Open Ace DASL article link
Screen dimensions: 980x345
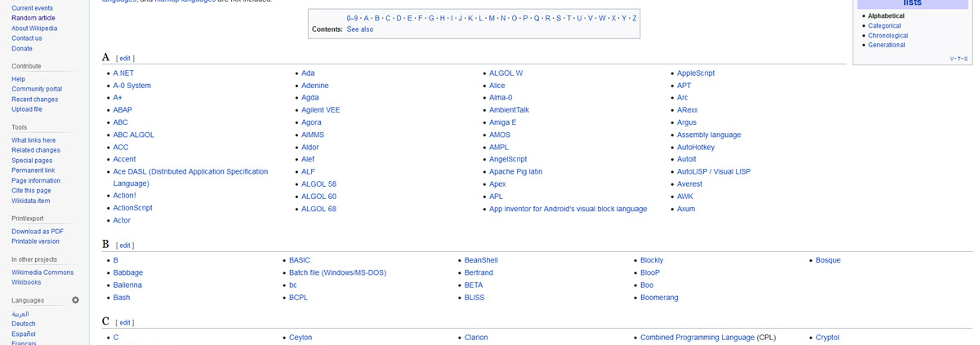[x=190, y=178]
